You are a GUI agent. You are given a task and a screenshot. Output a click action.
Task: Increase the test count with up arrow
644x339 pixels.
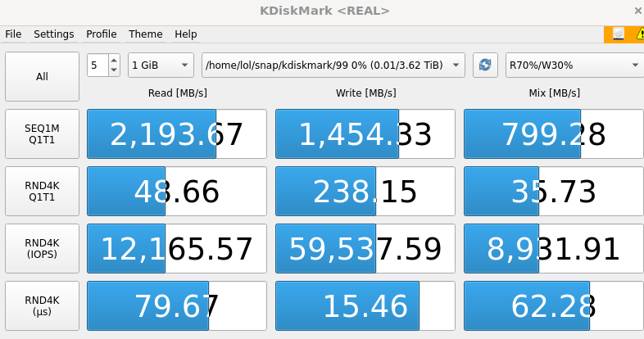114,61
